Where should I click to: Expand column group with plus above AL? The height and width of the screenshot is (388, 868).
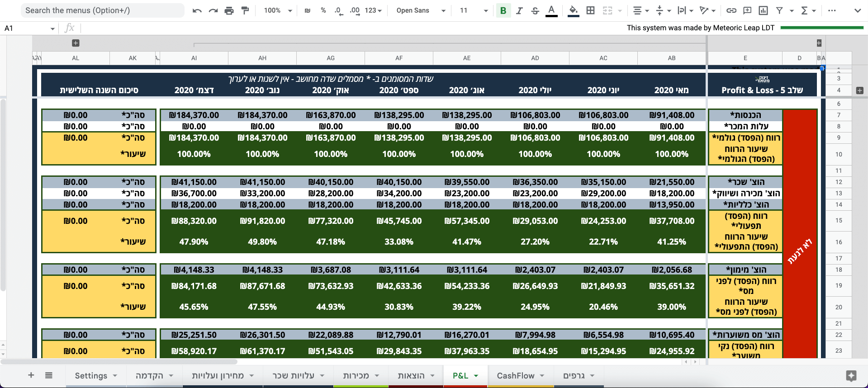[76, 43]
